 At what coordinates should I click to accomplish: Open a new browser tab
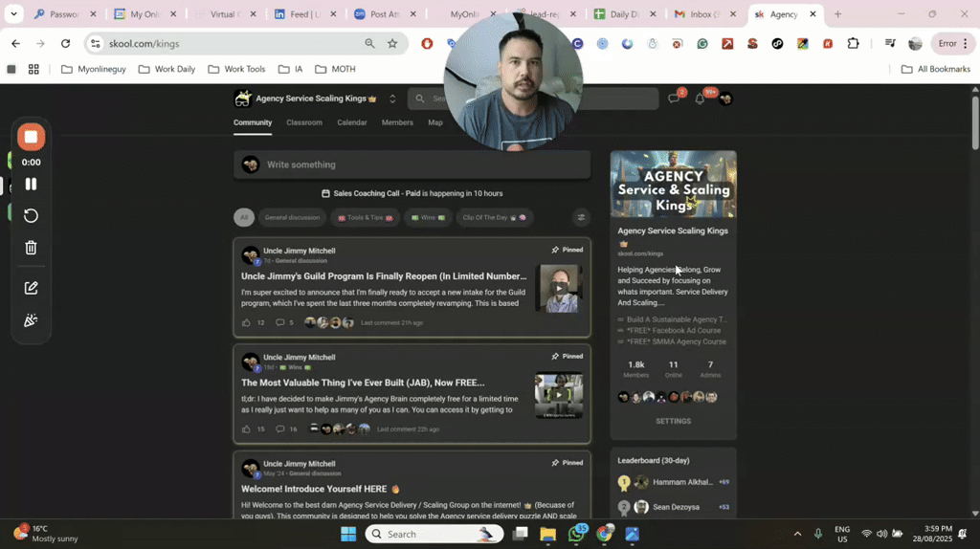(837, 13)
